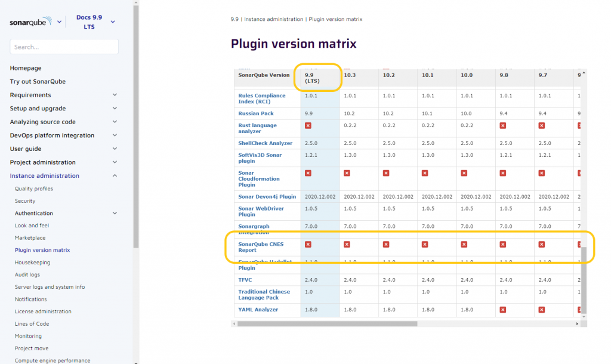Open the Notifications page

pos(31,299)
